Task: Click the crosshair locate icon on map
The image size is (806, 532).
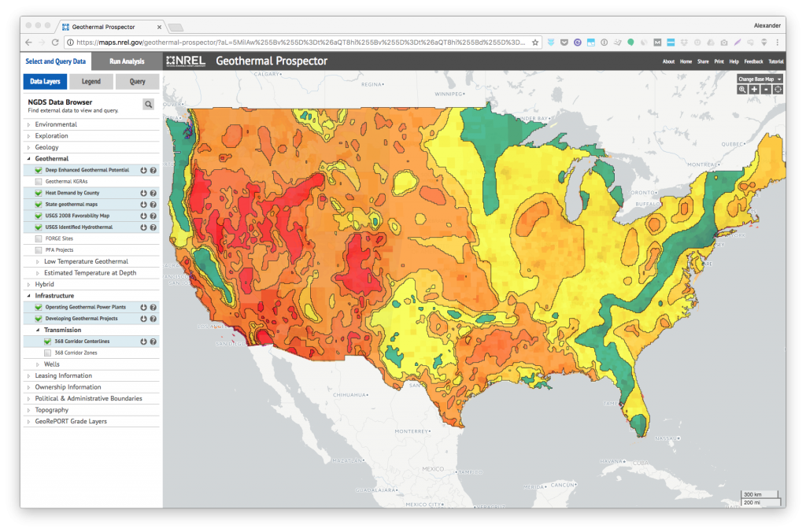Action: [x=778, y=90]
